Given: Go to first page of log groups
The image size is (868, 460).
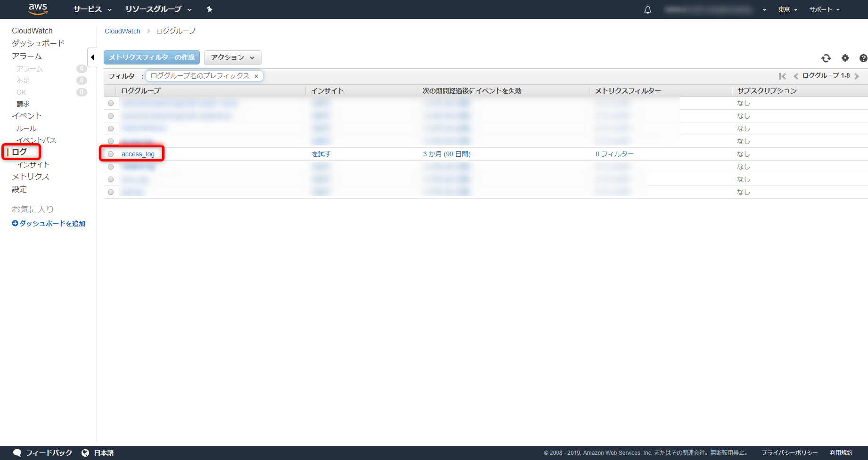Looking at the screenshot, I should pos(782,76).
